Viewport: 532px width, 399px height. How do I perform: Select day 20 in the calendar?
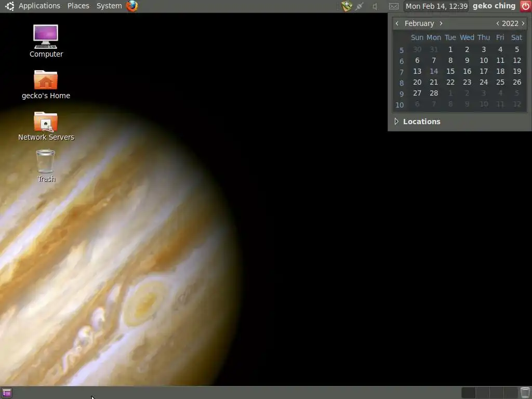click(417, 82)
